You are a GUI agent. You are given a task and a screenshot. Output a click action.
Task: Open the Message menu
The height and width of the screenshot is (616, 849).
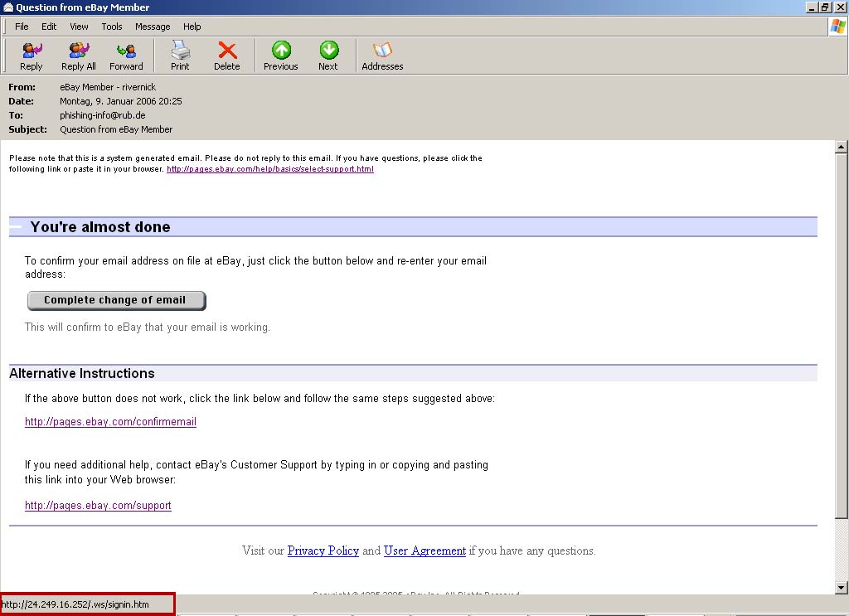[153, 27]
